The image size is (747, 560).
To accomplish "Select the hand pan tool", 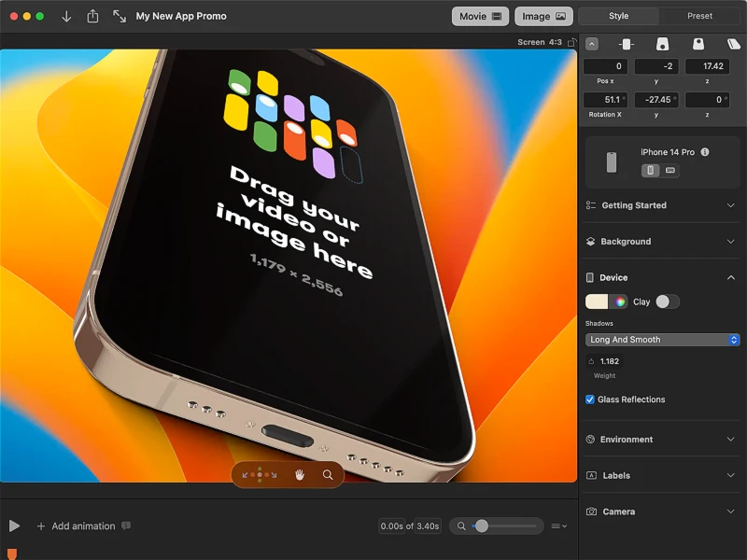I will pyautogui.click(x=300, y=475).
